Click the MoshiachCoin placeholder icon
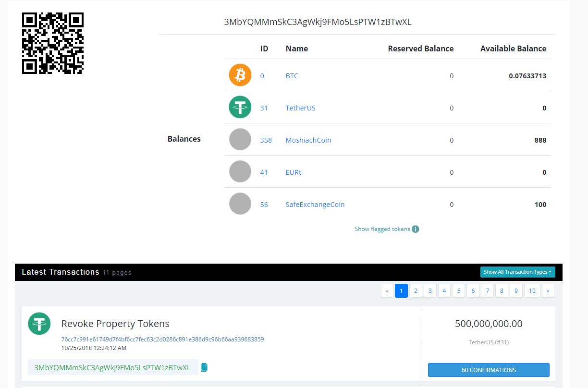The width and height of the screenshot is (588, 388). (239, 139)
